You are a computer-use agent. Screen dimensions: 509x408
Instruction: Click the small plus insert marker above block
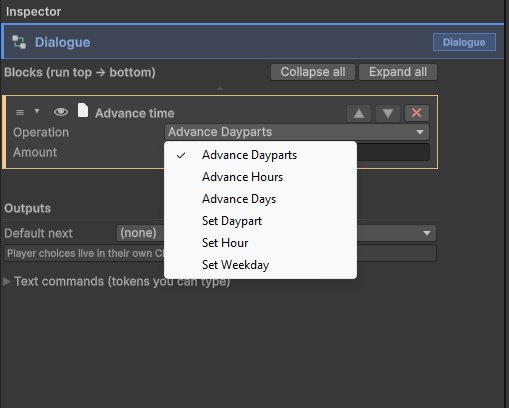[x=220, y=88]
